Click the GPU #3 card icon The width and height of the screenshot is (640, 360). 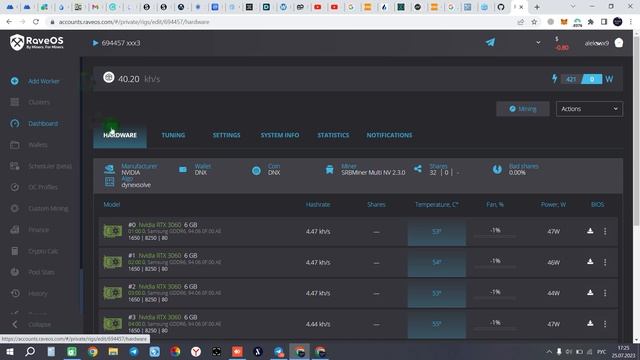coord(113,324)
